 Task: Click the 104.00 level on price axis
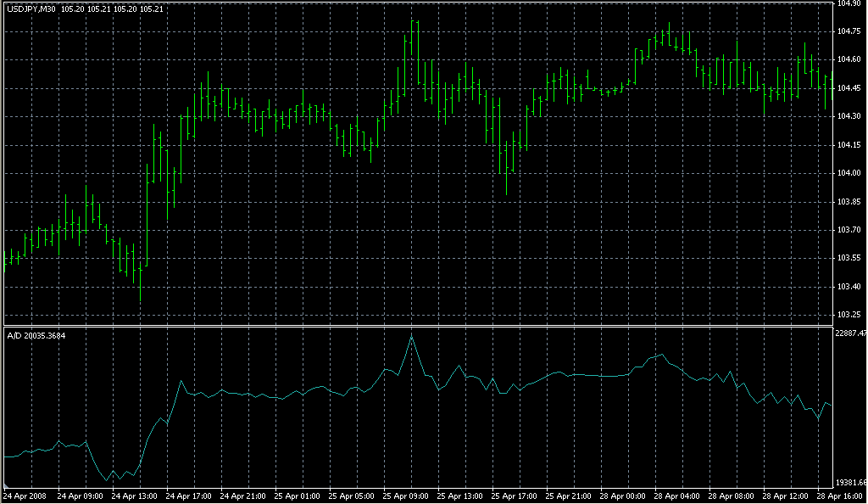[849, 173]
